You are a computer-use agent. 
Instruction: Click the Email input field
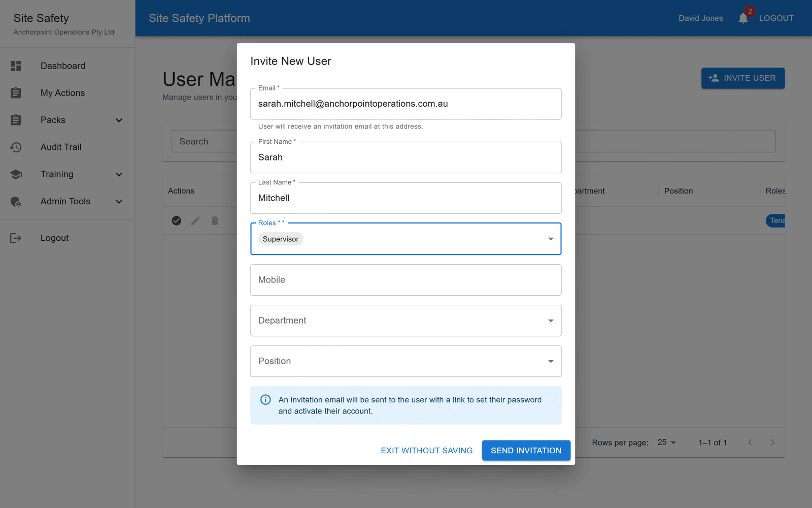(x=406, y=104)
